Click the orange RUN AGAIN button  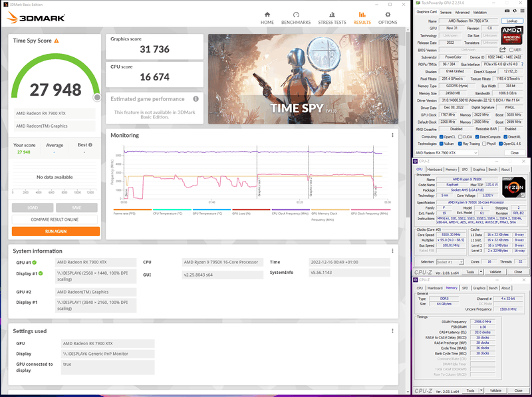point(56,231)
